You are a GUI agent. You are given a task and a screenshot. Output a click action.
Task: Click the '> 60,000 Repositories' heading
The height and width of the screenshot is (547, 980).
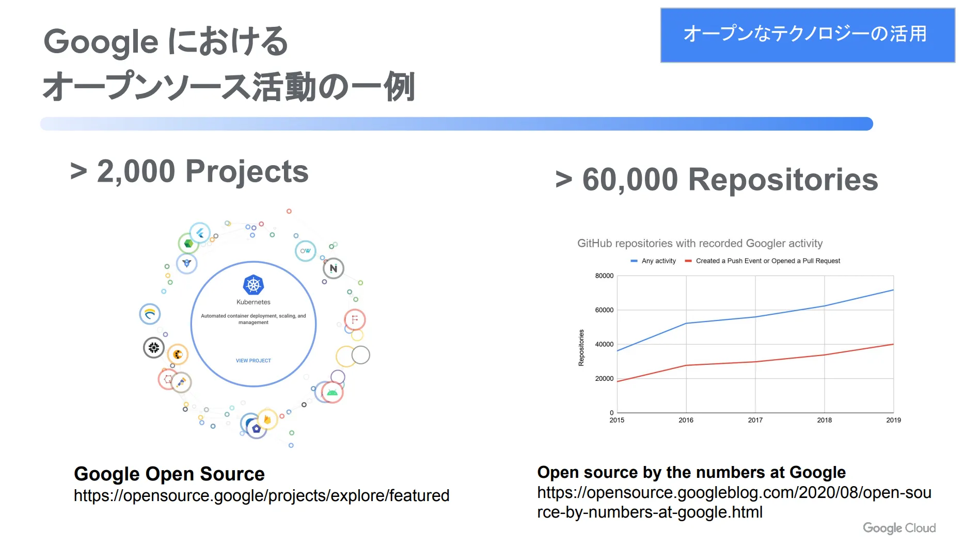click(717, 180)
